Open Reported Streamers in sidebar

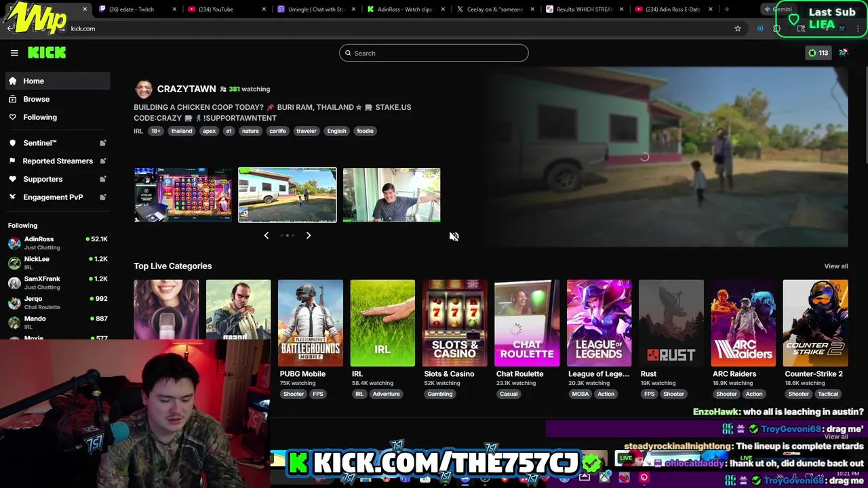tap(58, 161)
